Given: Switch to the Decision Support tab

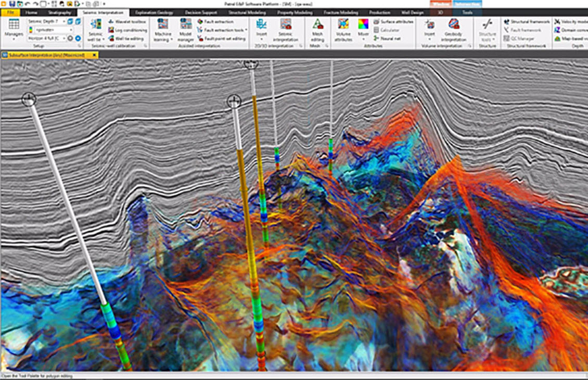Looking at the screenshot, I should (201, 12).
